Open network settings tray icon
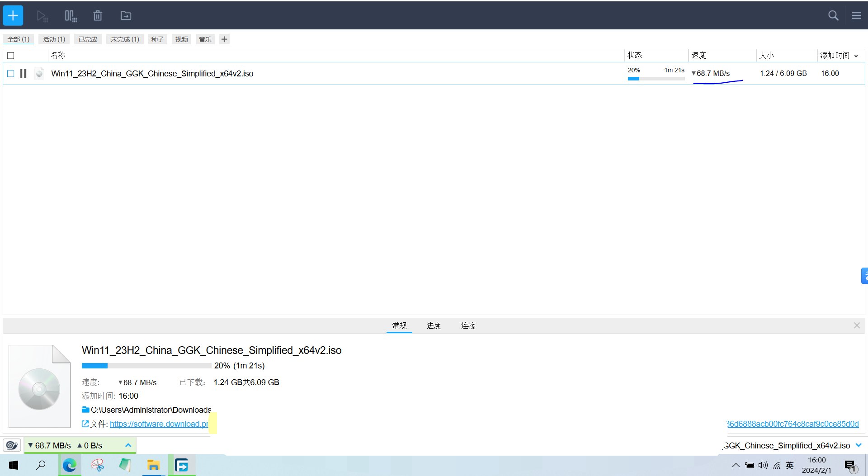This screenshot has height=476, width=868. tap(777, 465)
